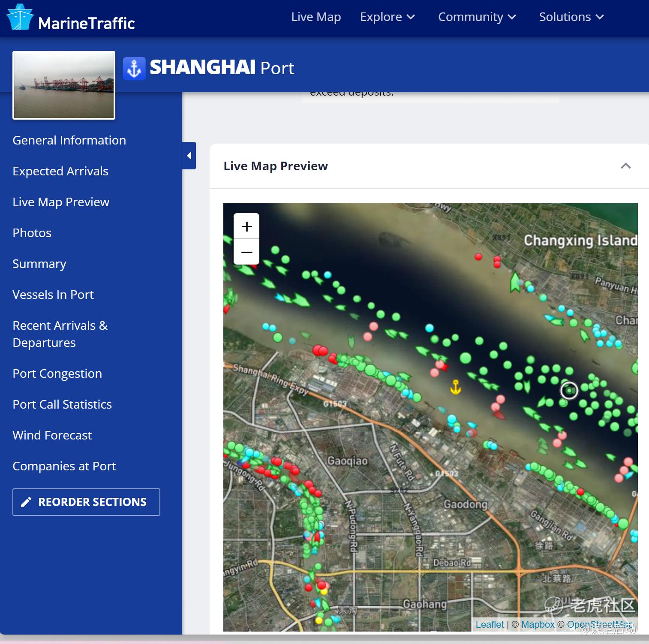
Task: Click the yellow anchor marker on the map
Action: (x=455, y=387)
